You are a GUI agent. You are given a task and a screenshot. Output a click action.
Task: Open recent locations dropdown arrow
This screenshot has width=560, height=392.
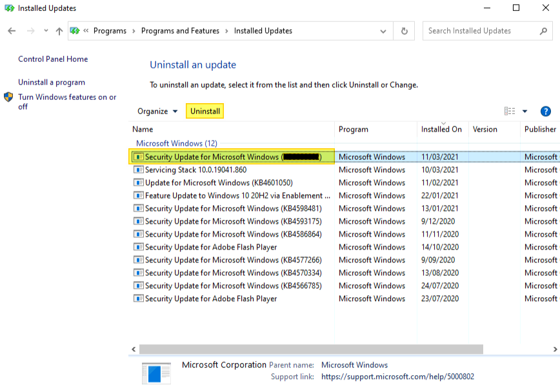46,31
